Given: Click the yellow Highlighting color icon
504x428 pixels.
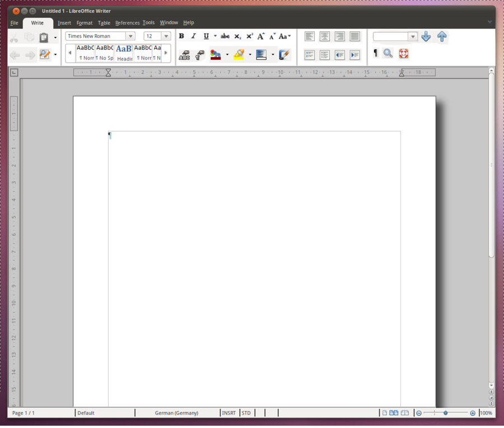Looking at the screenshot, I should pos(239,55).
